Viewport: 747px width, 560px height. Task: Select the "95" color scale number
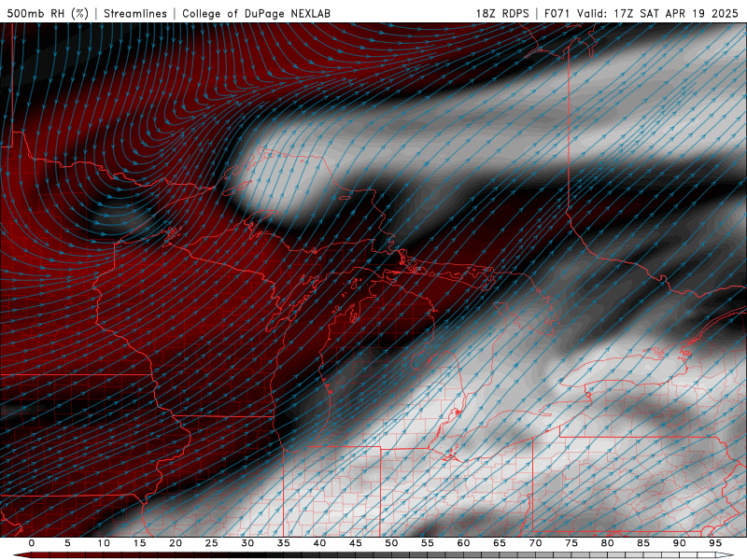pos(714,543)
